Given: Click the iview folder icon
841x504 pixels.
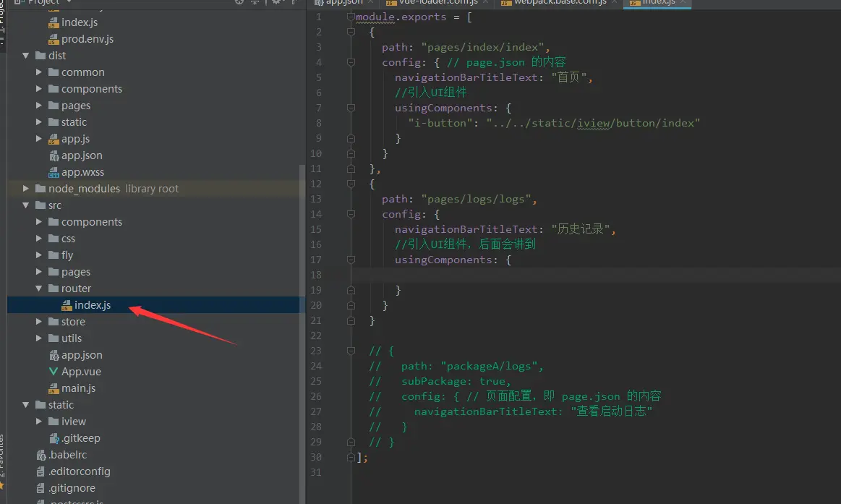Looking at the screenshot, I should [x=53, y=422].
